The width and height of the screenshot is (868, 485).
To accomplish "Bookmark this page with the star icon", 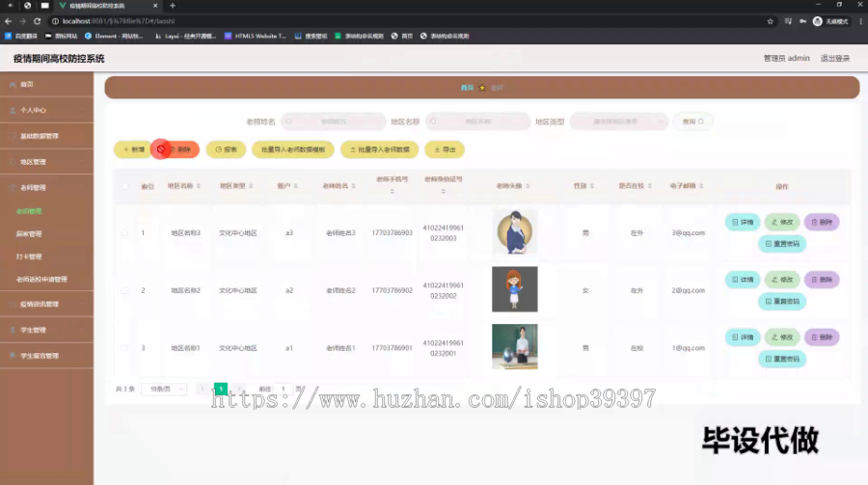I will (770, 21).
